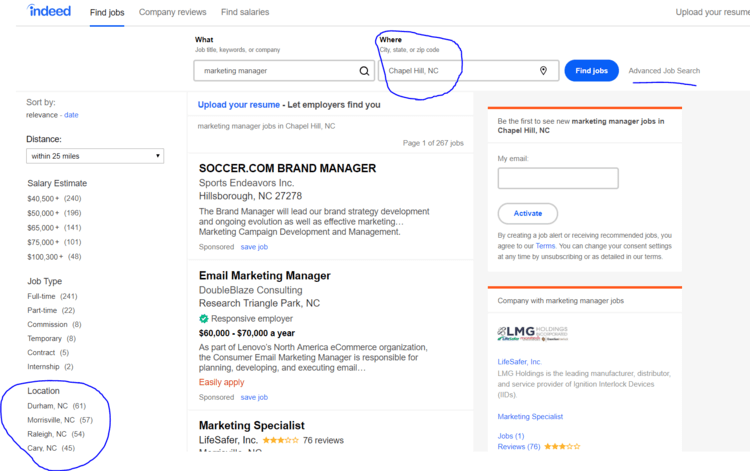This screenshot has height=471, width=750.
Task: Click the Indeed logo
Action: coord(49,11)
